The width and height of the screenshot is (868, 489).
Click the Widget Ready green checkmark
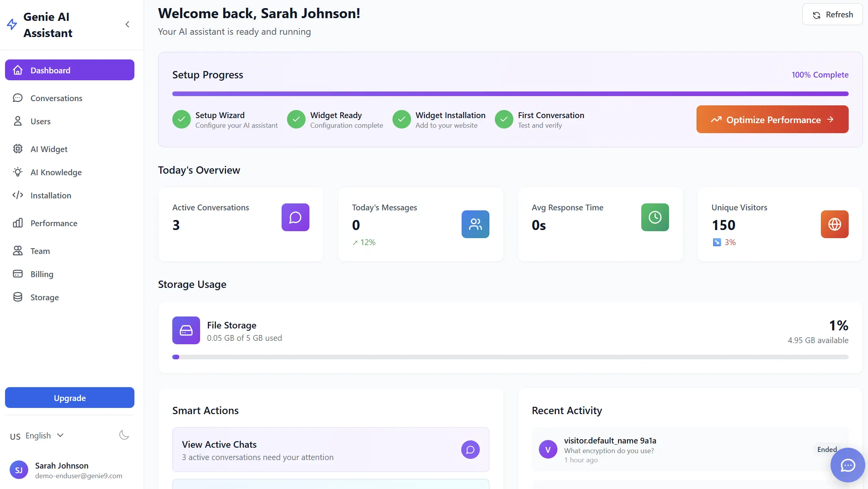pyautogui.click(x=296, y=120)
